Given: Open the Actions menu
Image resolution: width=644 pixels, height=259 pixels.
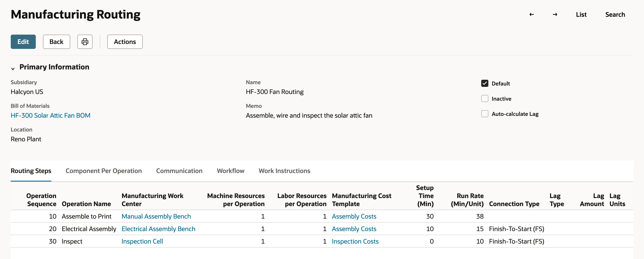Looking at the screenshot, I should pos(125,42).
